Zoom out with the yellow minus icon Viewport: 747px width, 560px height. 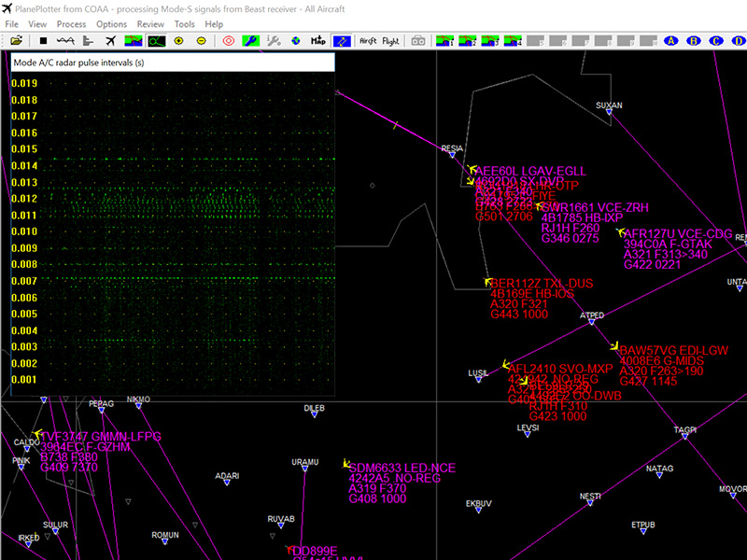(x=202, y=41)
